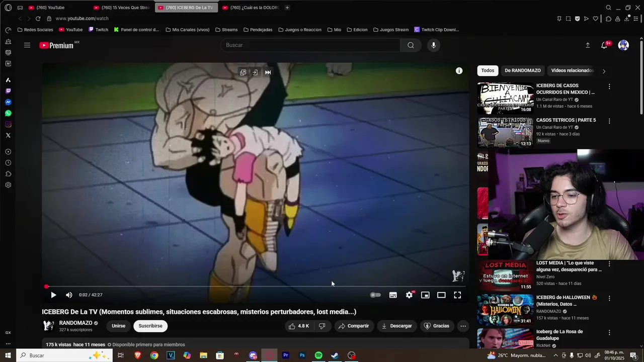644x362 pixels.
Task: Switch to the '¿Cuál es la DOLOR' tab
Action: pos(251,8)
